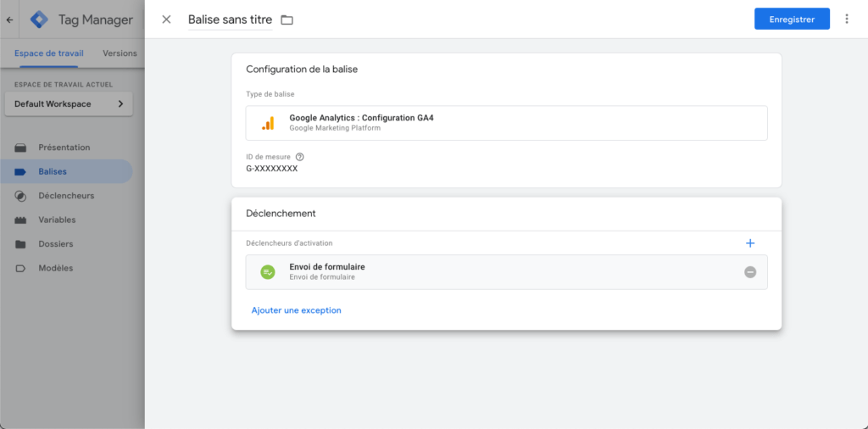The width and height of the screenshot is (868, 429).
Task: Click the Déclenchement section heading
Action: point(281,213)
